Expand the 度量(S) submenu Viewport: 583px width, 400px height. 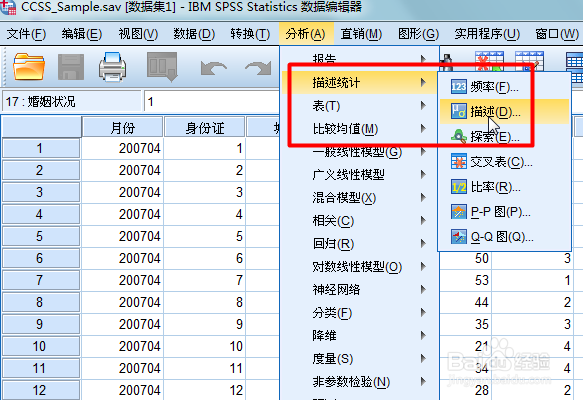pyautogui.click(x=359, y=359)
